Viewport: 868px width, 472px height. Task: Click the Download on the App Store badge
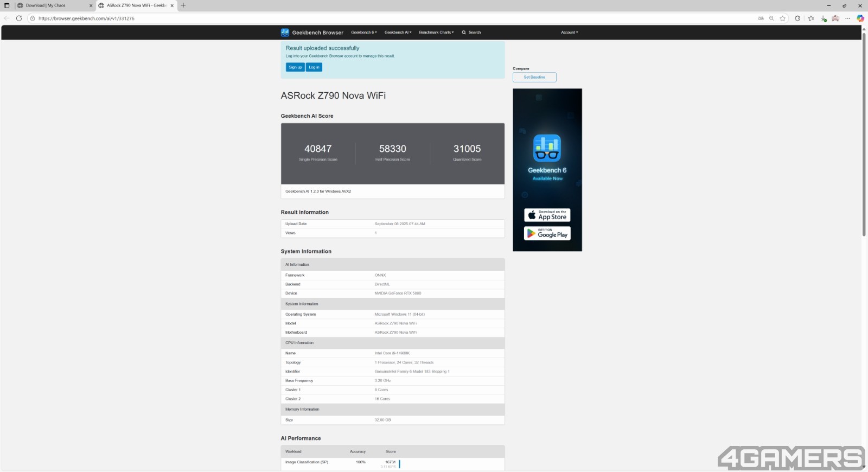coord(547,215)
